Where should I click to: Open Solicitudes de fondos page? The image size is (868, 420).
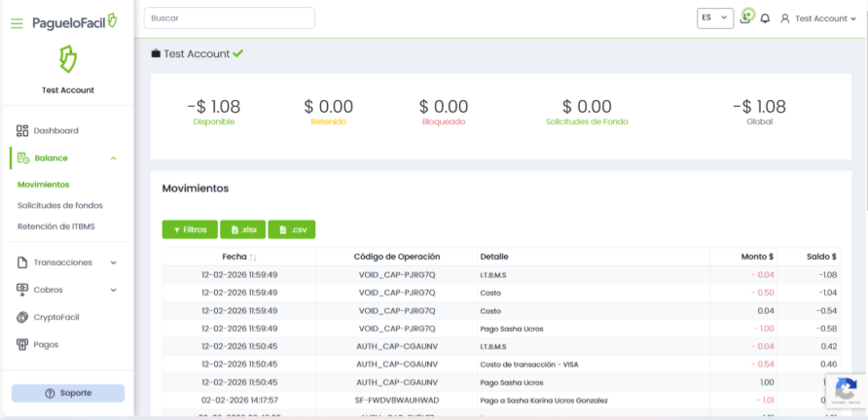pyautogui.click(x=60, y=205)
